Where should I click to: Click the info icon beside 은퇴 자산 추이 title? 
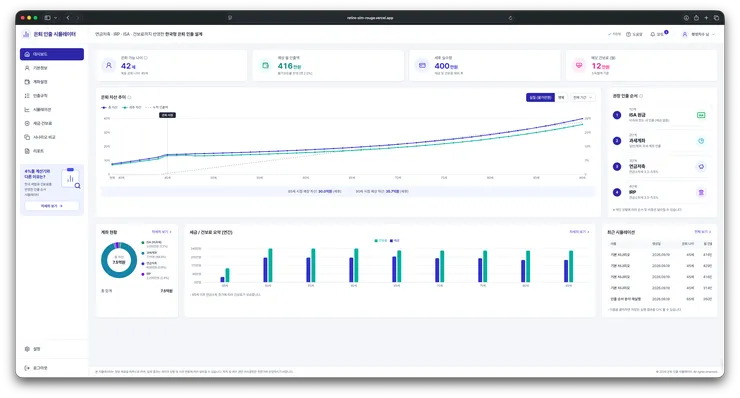coord(129,97)
